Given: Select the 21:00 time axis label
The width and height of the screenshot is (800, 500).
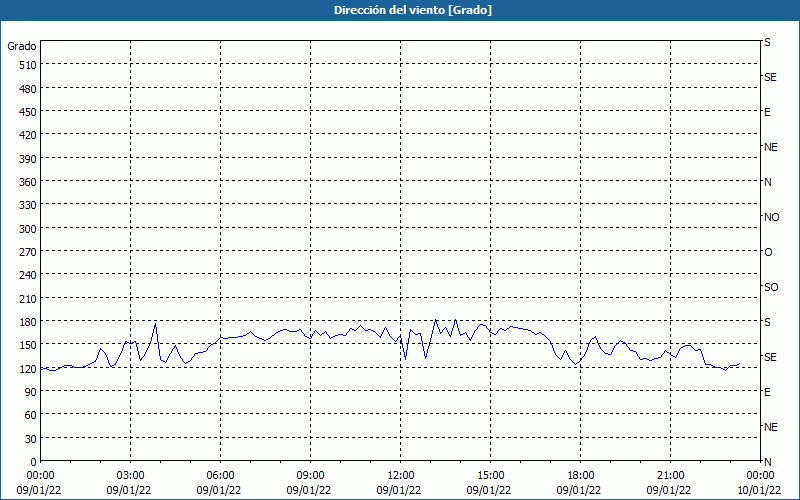Looking at the screenshot, I should pyautogui.click(x=670, y=476).
